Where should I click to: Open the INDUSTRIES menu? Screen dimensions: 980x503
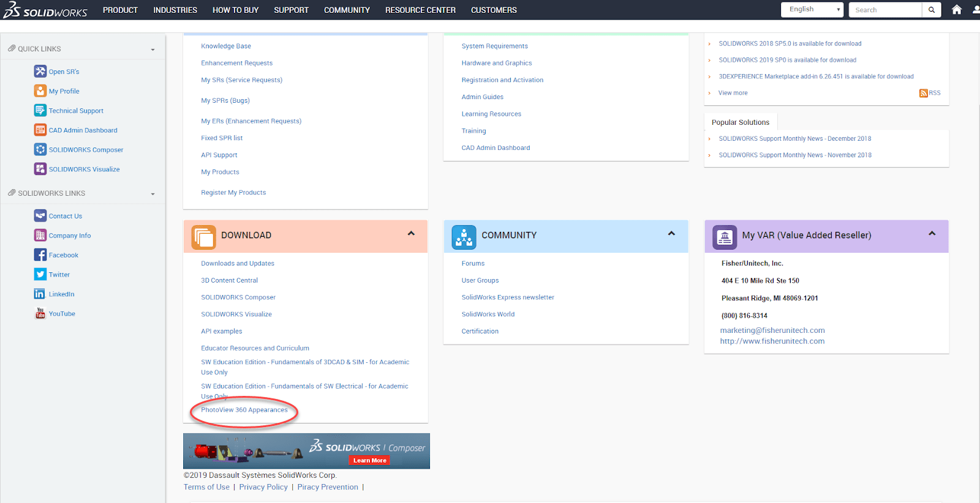click(175, 10)
